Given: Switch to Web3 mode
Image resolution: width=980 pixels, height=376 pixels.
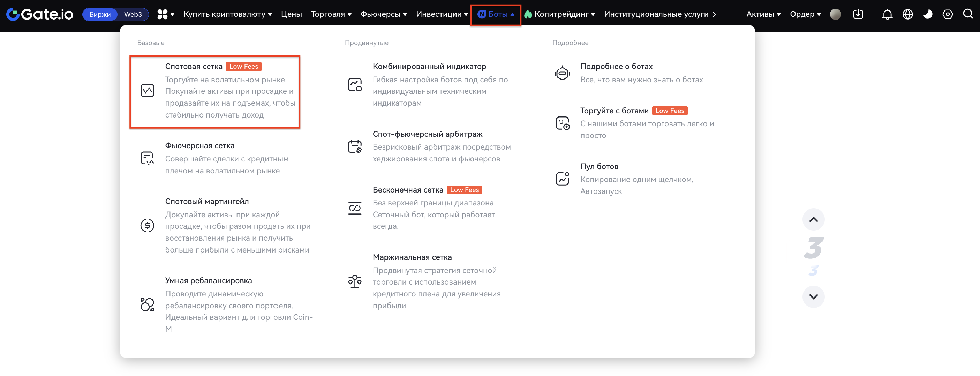Looking at the screenshot, I should (133, 14).
